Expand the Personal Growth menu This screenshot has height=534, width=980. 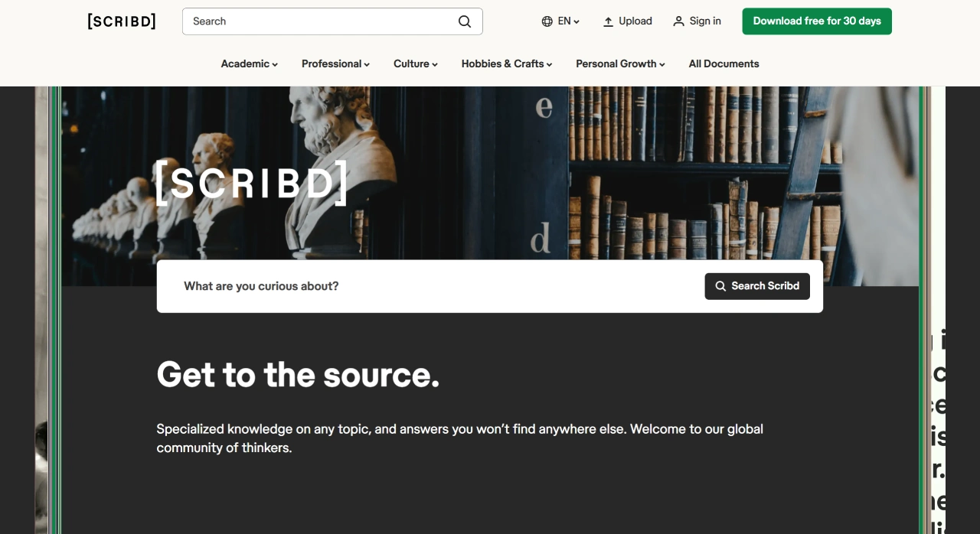pyautogui.click(x=620, y=63)
